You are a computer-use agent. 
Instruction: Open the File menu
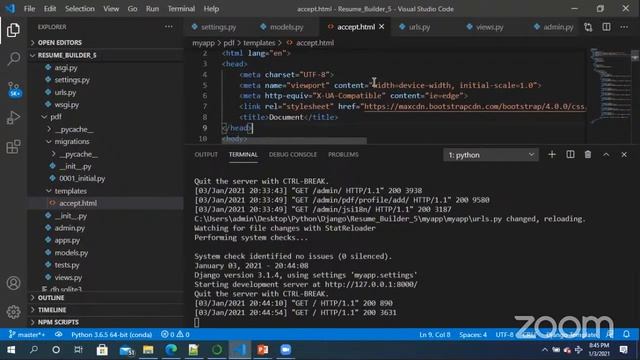29,9
